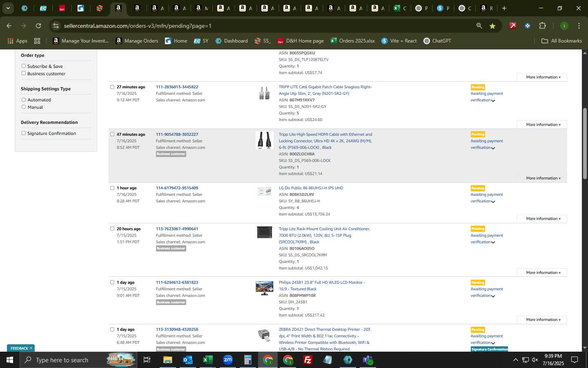Expand More information for the Philips monitor order
Screen dimensions: 588x368
542,319
